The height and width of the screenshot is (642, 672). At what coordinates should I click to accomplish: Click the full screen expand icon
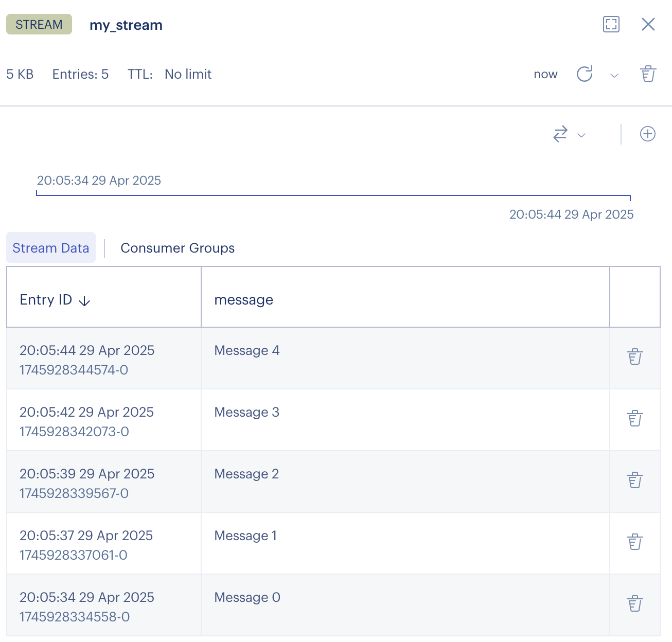611,24
